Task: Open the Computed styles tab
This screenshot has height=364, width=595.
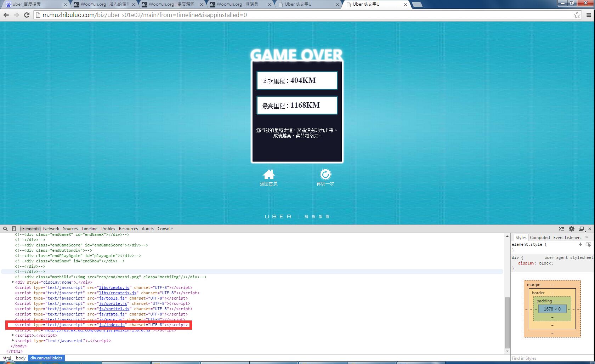Action: coord(540,238)
